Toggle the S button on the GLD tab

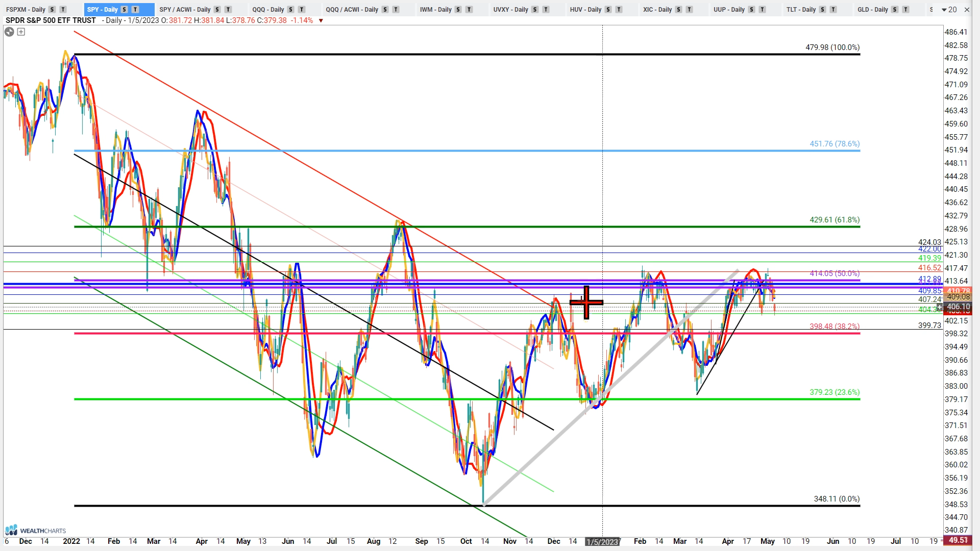pos(895,10)
